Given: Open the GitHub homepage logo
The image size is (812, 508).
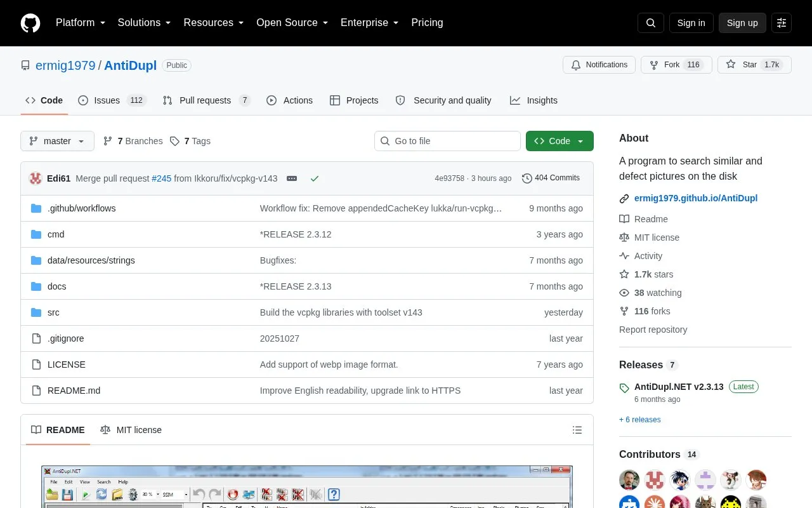Looking at the screenshot, I should pos(30,23).
